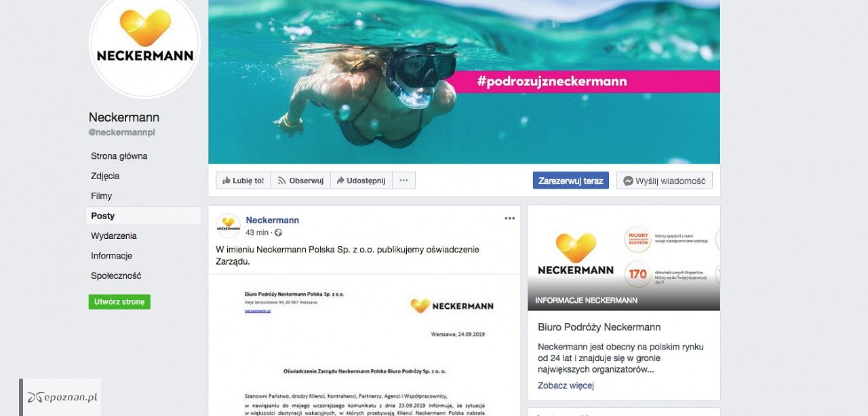Share the page with Udostępnij

361,181
